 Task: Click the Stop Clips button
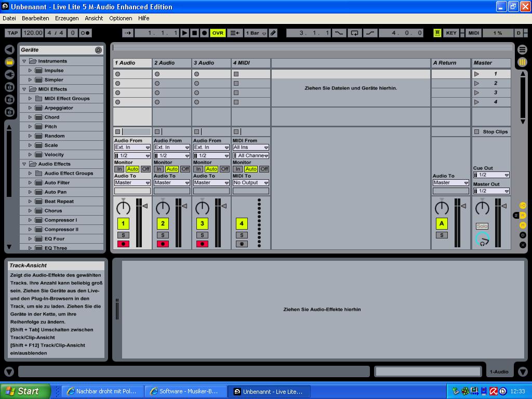(x=491, y=131)
